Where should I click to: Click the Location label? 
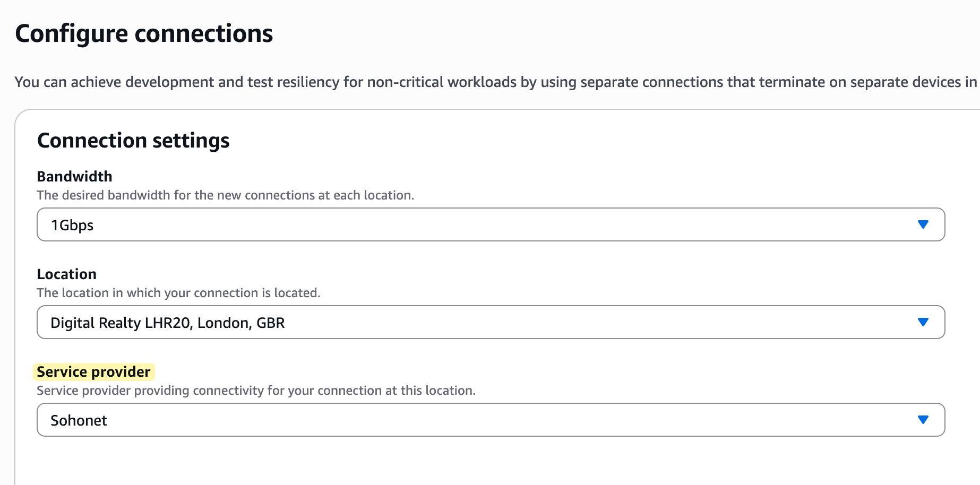pos(66,274)
